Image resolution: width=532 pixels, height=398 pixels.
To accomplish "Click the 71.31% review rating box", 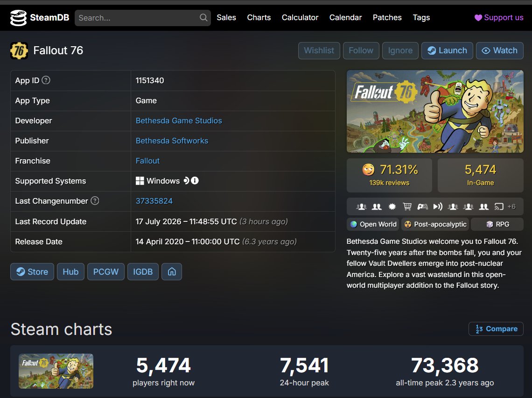I will coord(390,175).
